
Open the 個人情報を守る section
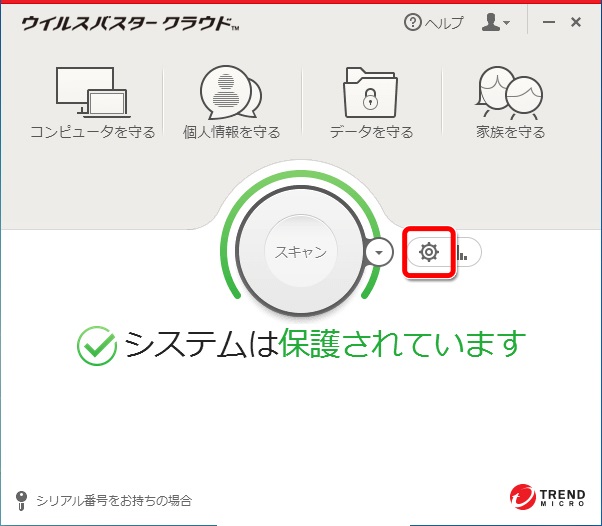pos(232,103)
